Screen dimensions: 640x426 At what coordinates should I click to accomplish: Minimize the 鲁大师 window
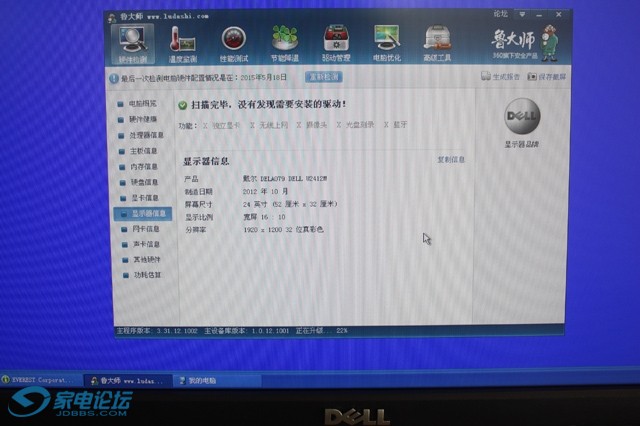[539, 15]
